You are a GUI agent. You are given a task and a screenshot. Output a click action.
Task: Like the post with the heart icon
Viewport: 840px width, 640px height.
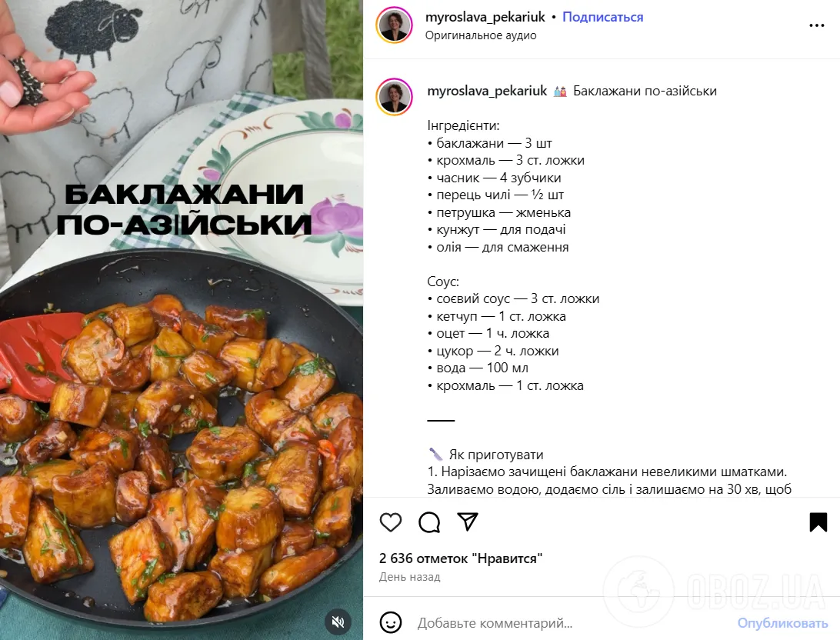pos(391,522)
